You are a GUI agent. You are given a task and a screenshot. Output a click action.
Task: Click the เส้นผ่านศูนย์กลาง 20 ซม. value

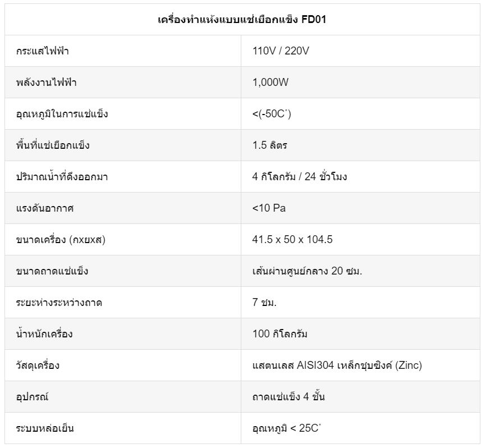coord(307,271)
